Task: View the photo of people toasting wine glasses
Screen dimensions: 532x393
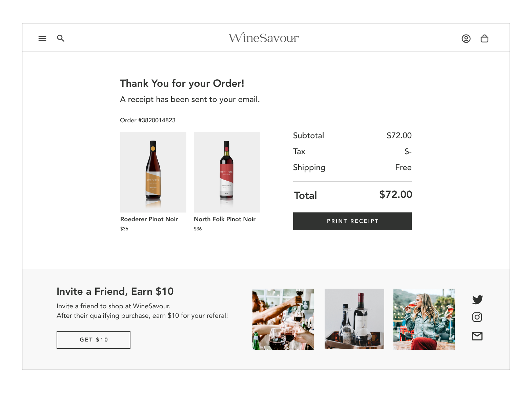Action: 283,319
